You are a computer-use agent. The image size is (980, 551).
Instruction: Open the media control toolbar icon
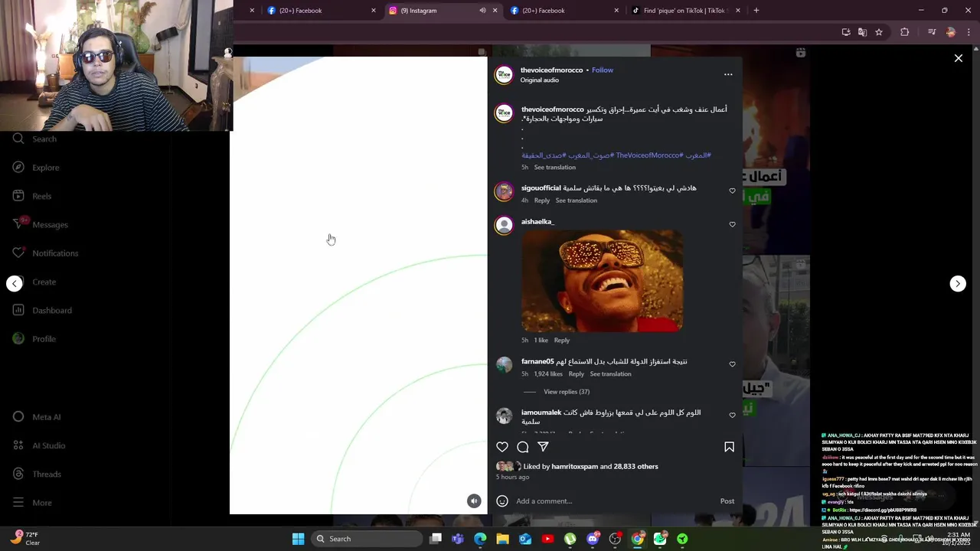click(932, 32)
